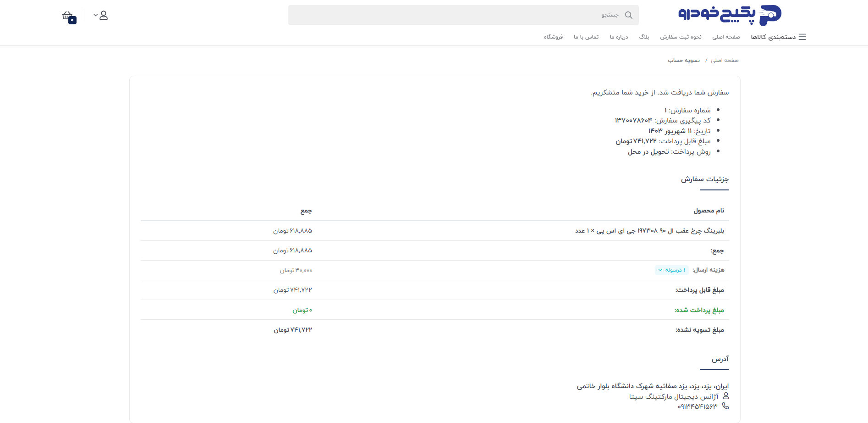This screenshot has height=423, width=868.
Task: Click shipping cost ۳۰,۰۰۰ تومان
Action: tap(296, 270)
